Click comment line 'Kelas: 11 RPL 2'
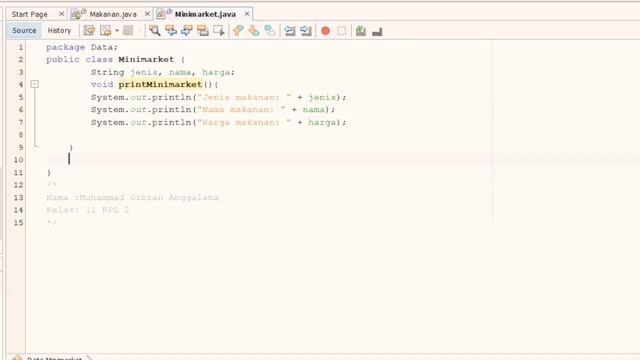Viewport: 640px width, 360px height. tap(88, 210)
